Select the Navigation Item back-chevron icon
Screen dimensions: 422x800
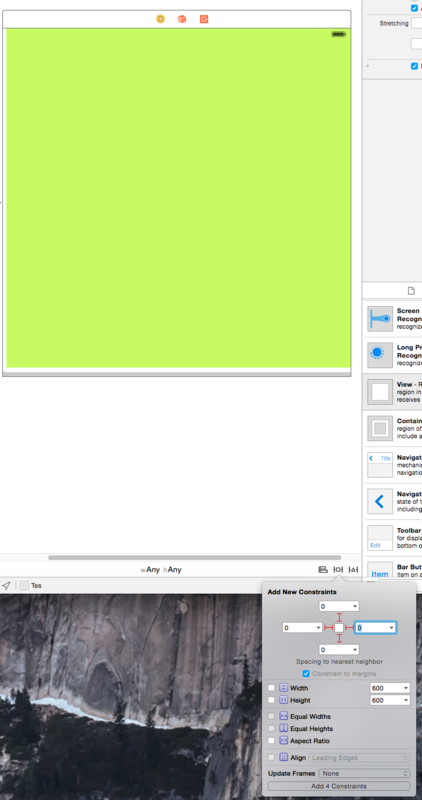[x=380, y=502]
